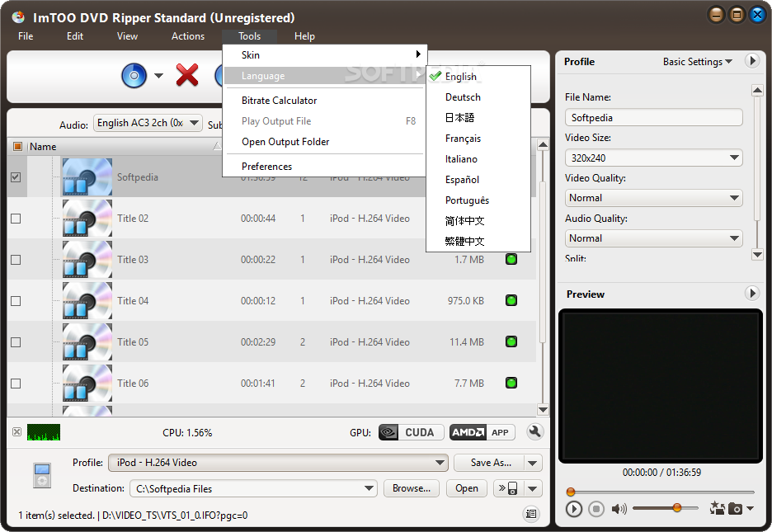Open the Video Quality dropdown
The width and height of the screenshot is (772, 532).
pyautogui.click(x=653, y=198)
